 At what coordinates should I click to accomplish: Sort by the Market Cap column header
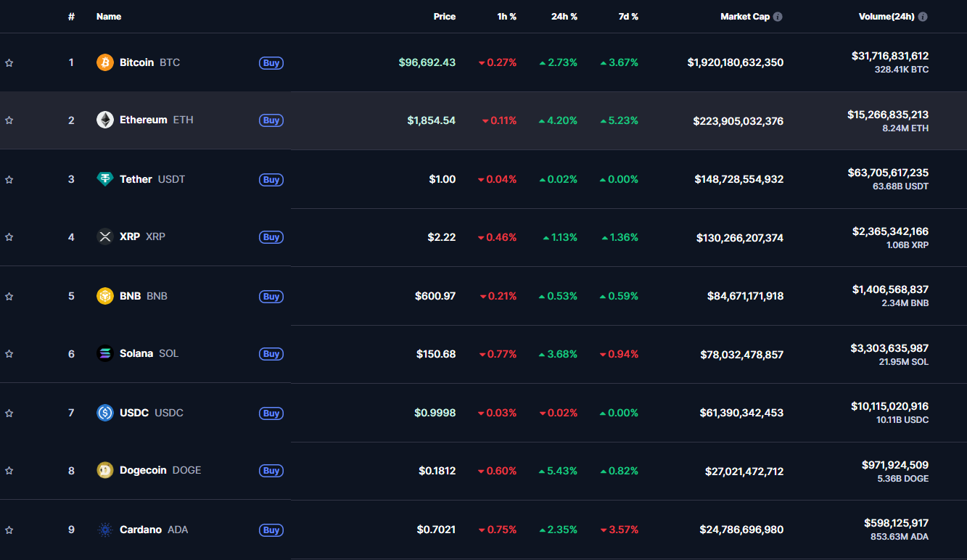click(x=745, y=17)
